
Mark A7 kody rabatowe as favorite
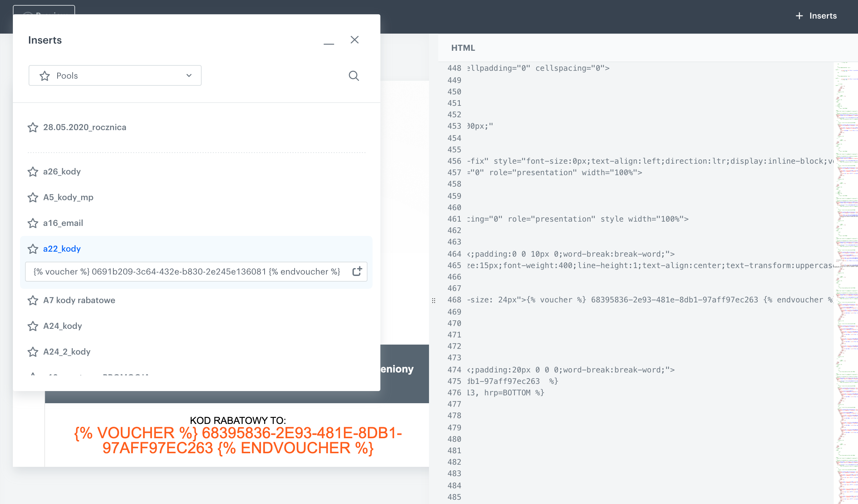point(33,300)
